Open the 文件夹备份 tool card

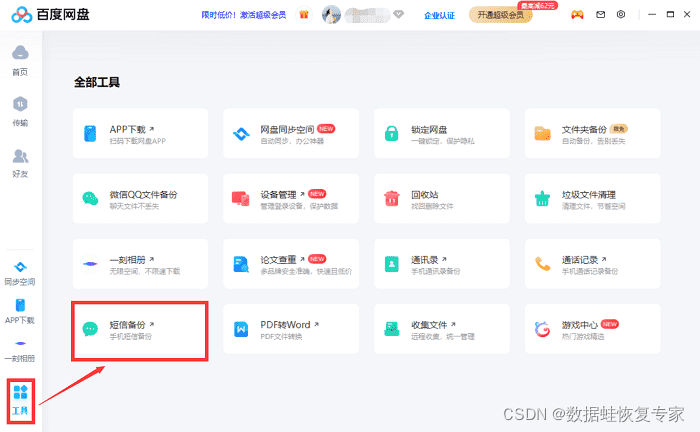(592, 133)
